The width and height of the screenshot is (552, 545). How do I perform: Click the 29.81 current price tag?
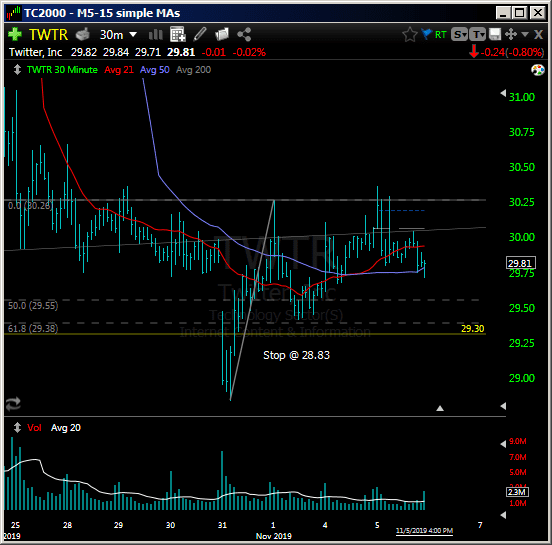(520, 263)
